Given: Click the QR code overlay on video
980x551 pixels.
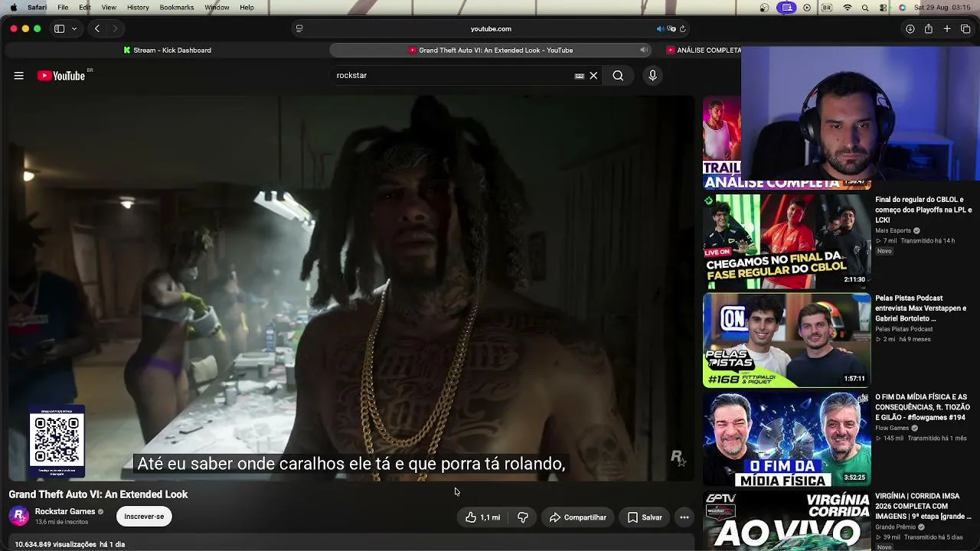Looking at the screenshot, I should (57, 442).
